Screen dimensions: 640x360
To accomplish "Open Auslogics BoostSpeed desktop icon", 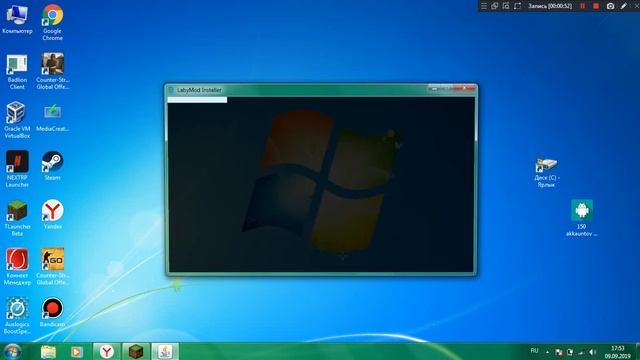I will pos(17,316).
